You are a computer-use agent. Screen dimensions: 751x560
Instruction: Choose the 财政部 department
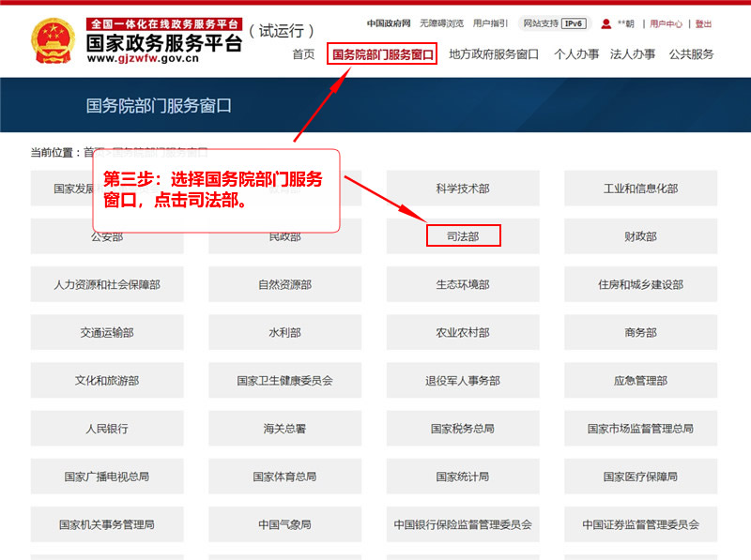640,236
